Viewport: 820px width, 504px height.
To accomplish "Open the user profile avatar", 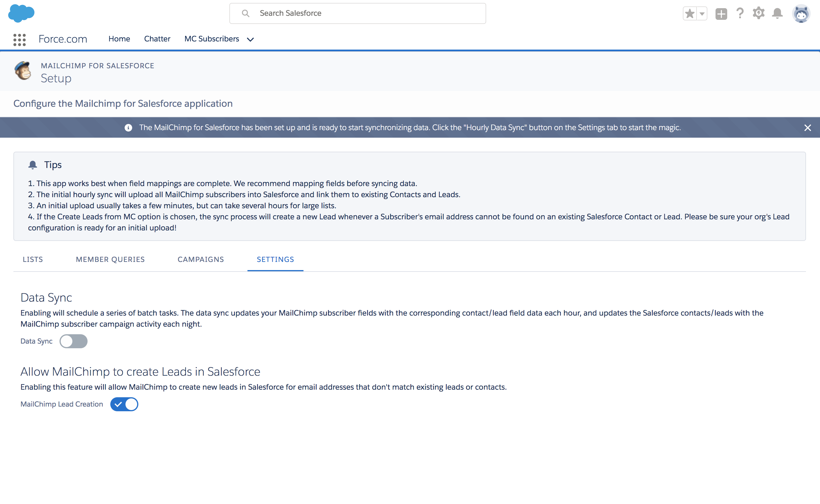I will coord(801,14).
